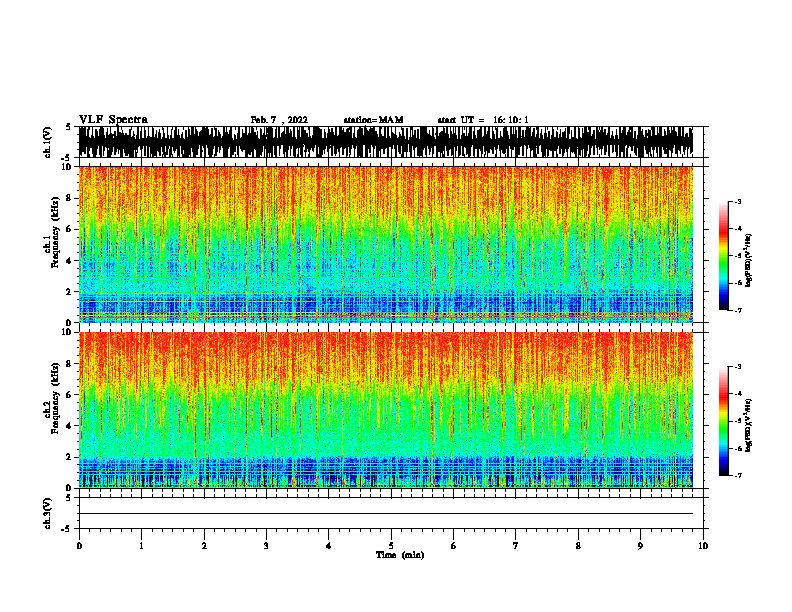Click the flat line in ch.3 panel

coord(386,514)
